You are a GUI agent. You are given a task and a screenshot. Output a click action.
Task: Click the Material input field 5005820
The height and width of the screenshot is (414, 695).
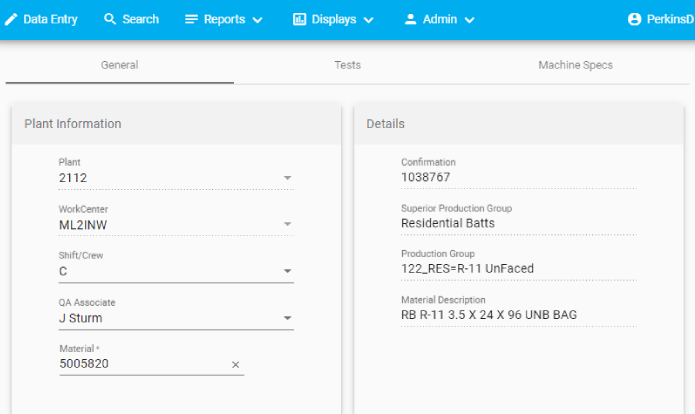tap(152, 364)
